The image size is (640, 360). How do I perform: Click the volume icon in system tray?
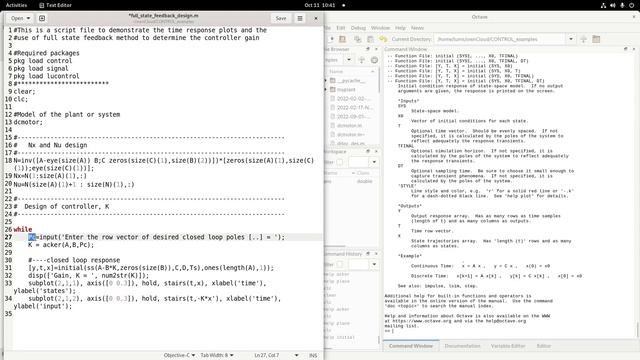pos(613,5)
